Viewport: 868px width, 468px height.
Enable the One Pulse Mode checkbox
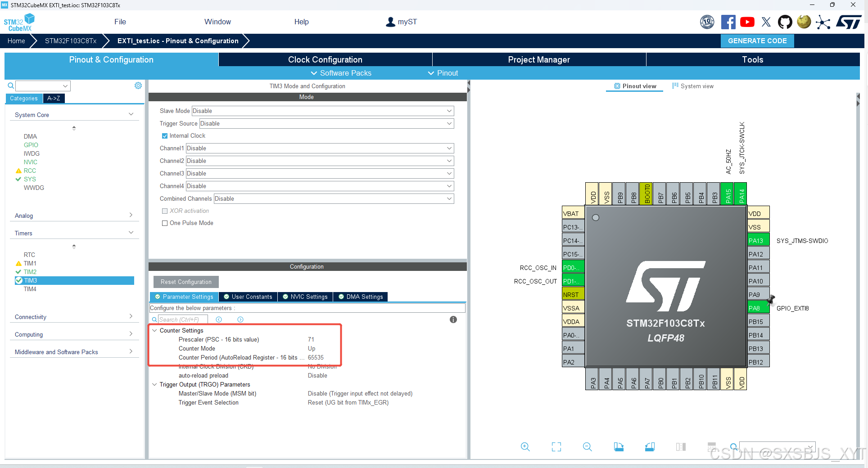tap(165, 223)
